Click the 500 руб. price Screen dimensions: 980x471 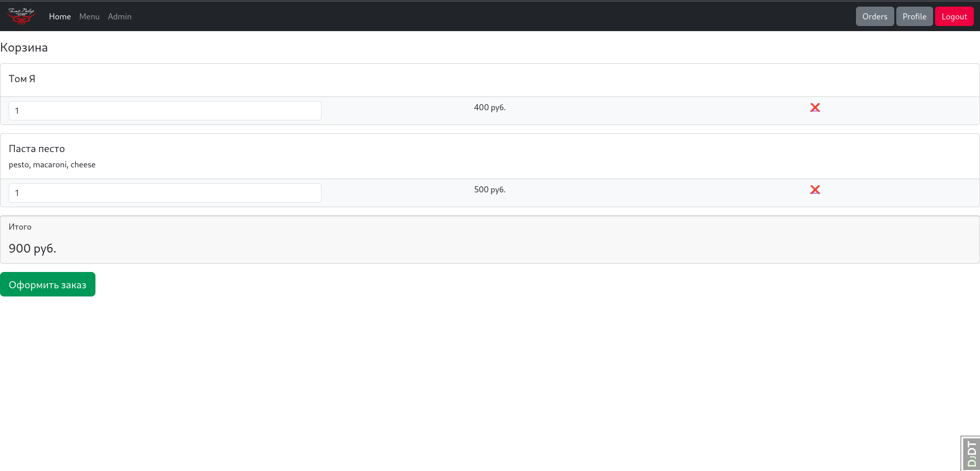[x=489, y=189]
